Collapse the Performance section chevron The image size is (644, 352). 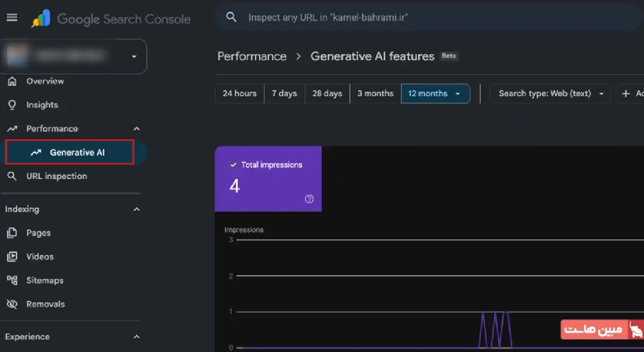[x=137, y=128]
